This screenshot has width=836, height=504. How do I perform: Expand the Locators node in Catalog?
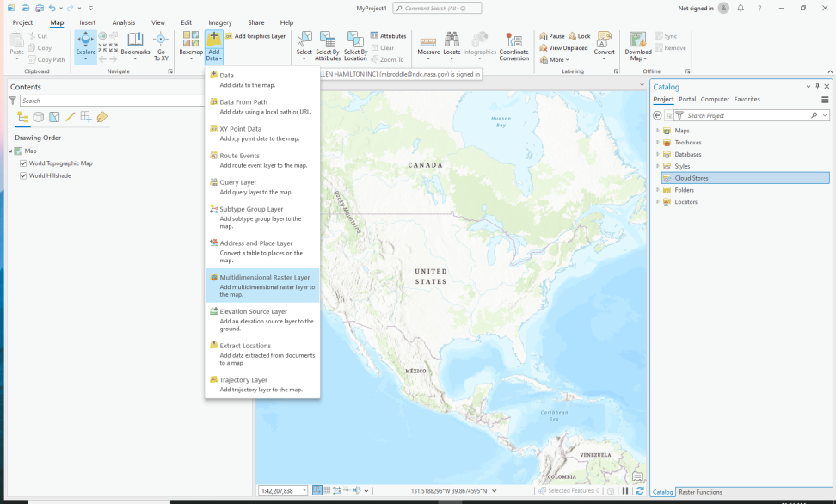click(657, 201)
